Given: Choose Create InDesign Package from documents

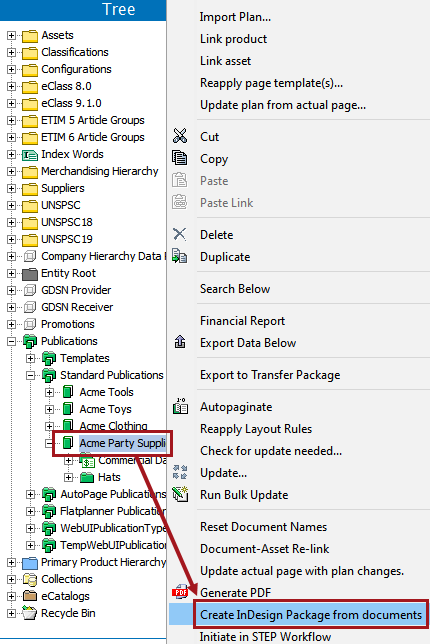Looking at the screenshot, I should click(311, 614).
